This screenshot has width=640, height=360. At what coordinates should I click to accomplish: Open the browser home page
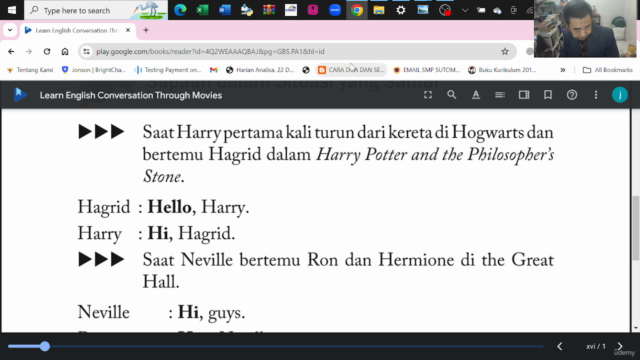click(64, 51)
